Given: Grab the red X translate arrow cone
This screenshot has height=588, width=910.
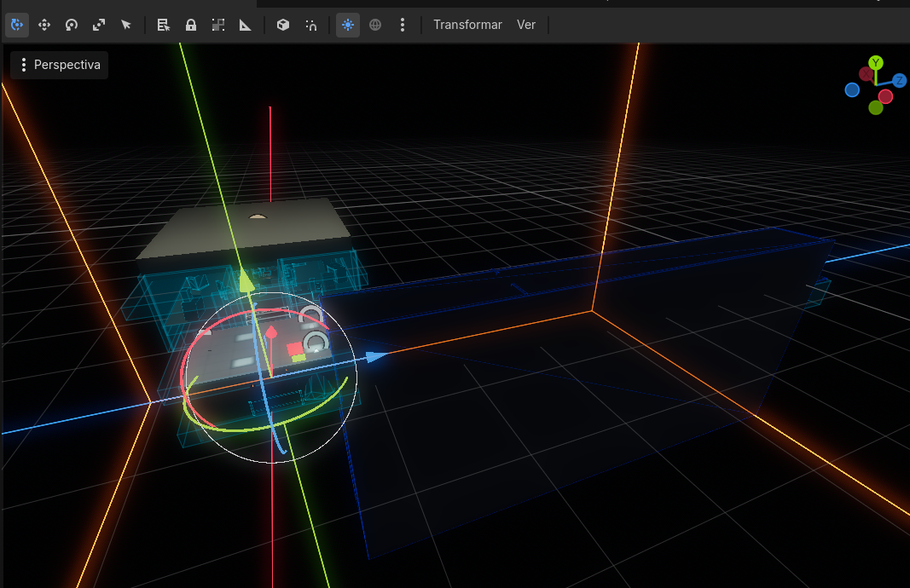Looking at the screenshot, I should click(x=271, y=332).
